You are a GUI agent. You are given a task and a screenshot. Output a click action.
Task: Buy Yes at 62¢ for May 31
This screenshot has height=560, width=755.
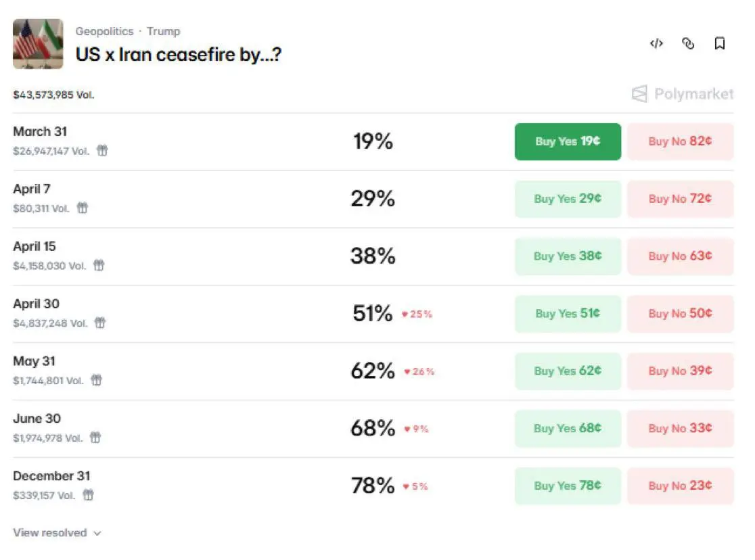tap(568, 371)
